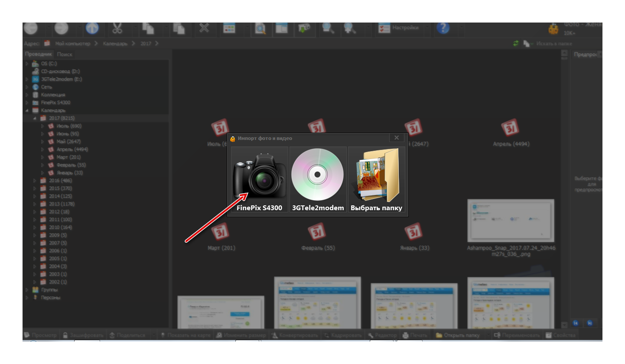625x364 pixels.
Task: Select Июль (690) in tree
Action: [x=69, y=126]
